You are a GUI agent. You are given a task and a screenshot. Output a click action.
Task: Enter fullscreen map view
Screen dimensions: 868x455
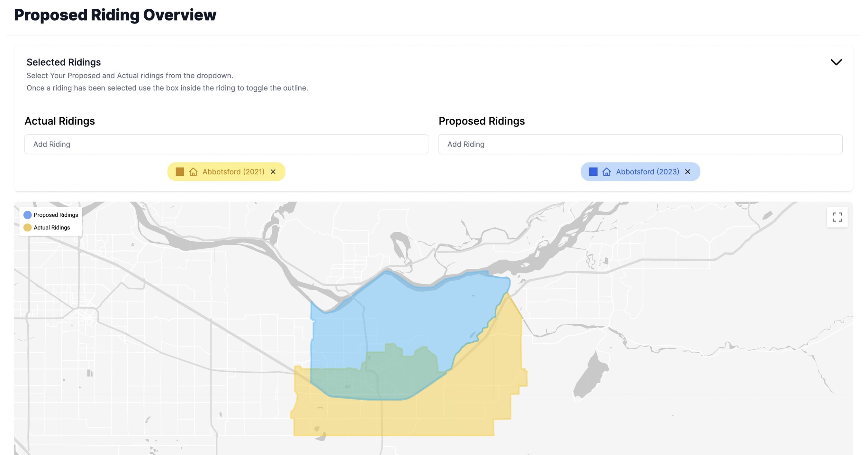(837, 218)
